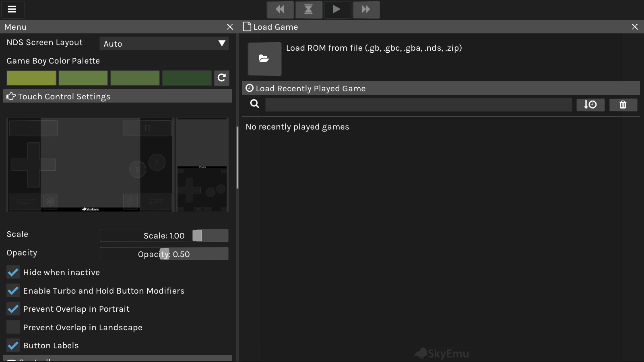
Task: Click the recent games search field
Action: [419, 105]
